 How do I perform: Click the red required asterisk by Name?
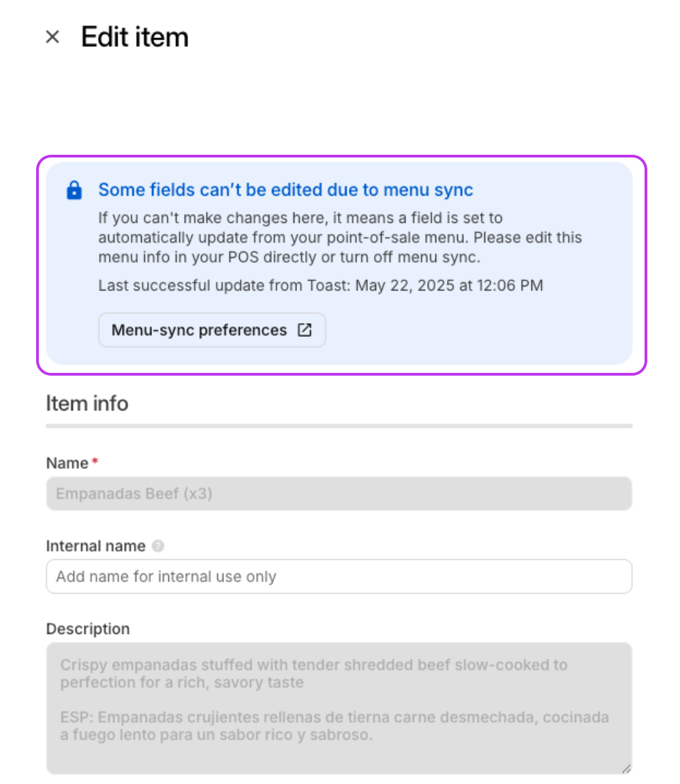(95, 462)
